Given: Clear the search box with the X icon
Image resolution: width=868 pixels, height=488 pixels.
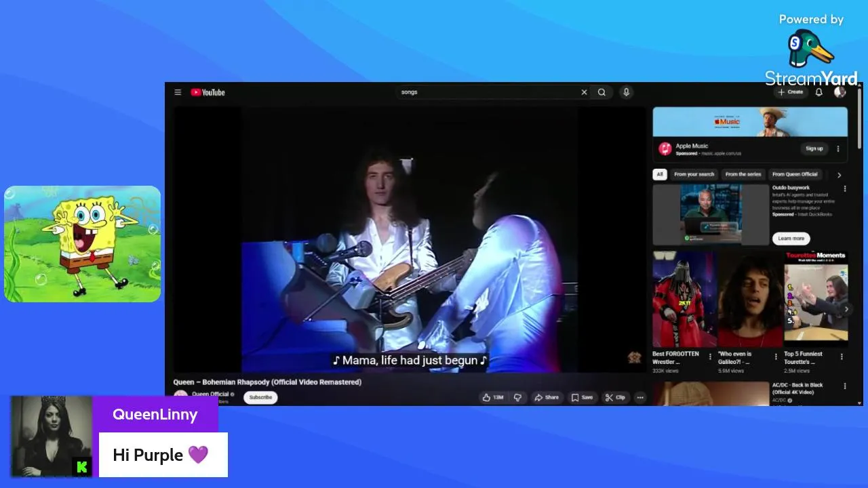Looking at the screenshot, I should pyautogui.click(x=584, y=92).
